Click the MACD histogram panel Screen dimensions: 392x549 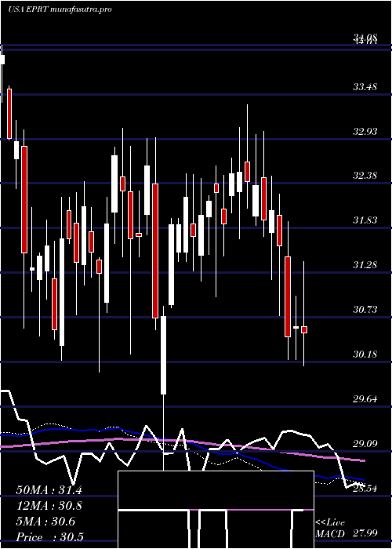216,510
